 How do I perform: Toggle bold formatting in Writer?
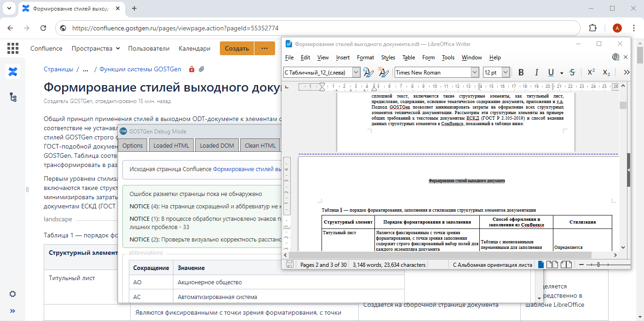coord(521,72)
